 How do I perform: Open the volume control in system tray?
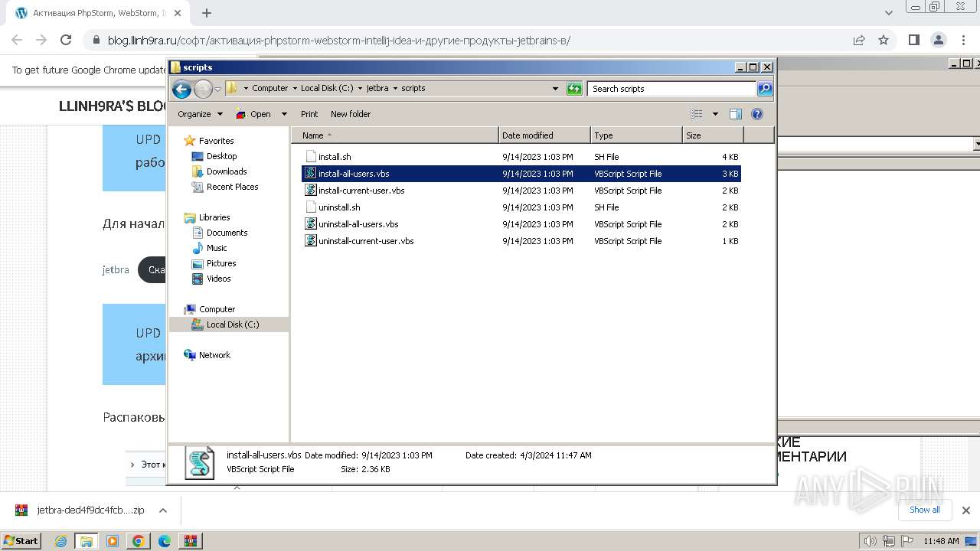pyautogui.click(x=871, y=541)
